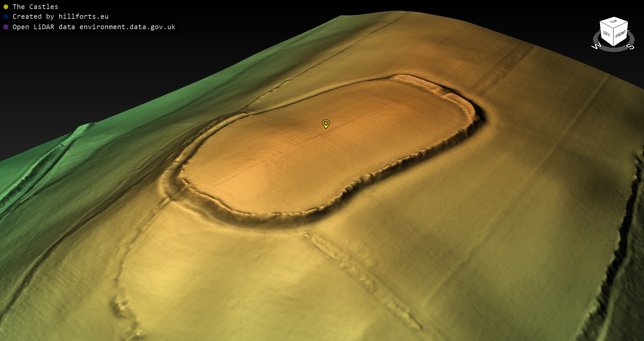
Task: Select the FRONT face of the view cube
Action: click(x=621, y=34)
